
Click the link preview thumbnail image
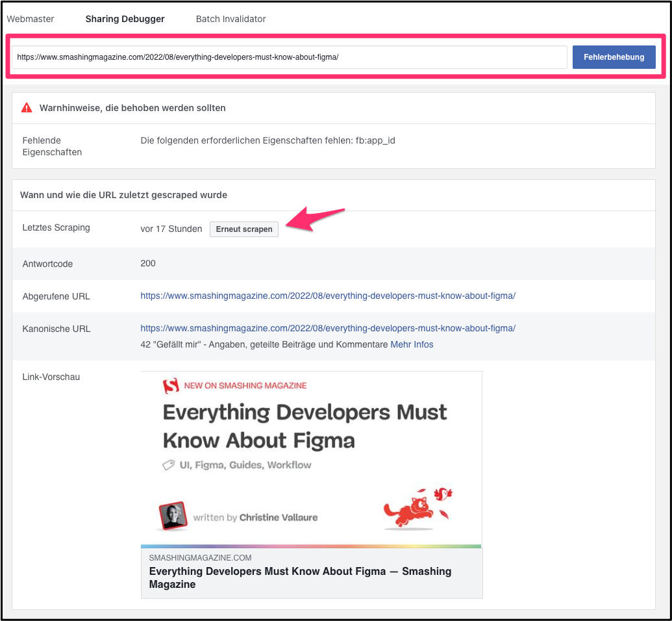click(x=311, y=455)
